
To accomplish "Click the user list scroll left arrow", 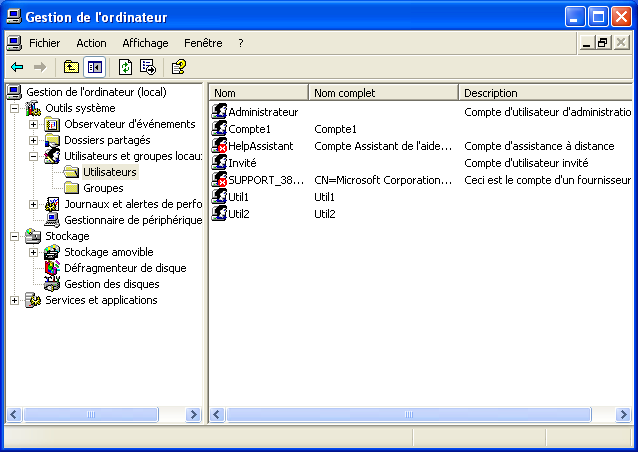I will (x=216, y=415).
